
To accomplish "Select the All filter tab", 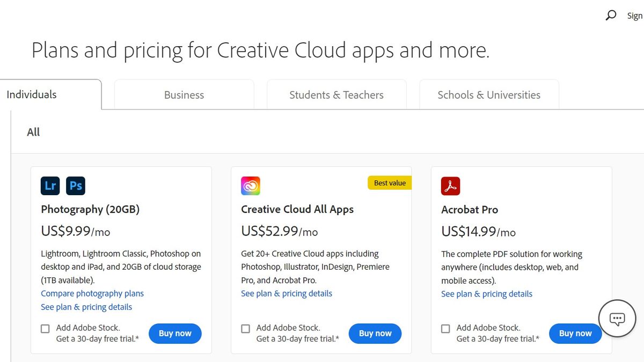I will pos(33,132).
